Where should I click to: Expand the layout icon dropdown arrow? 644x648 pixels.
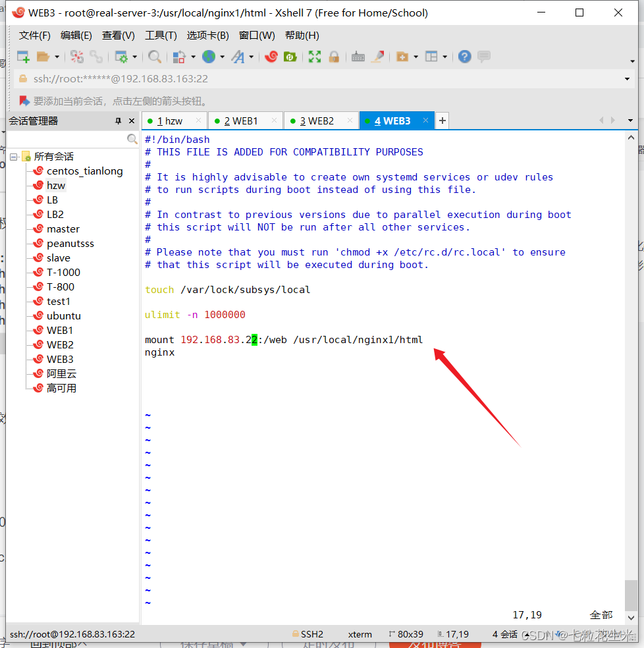point(444,57)
